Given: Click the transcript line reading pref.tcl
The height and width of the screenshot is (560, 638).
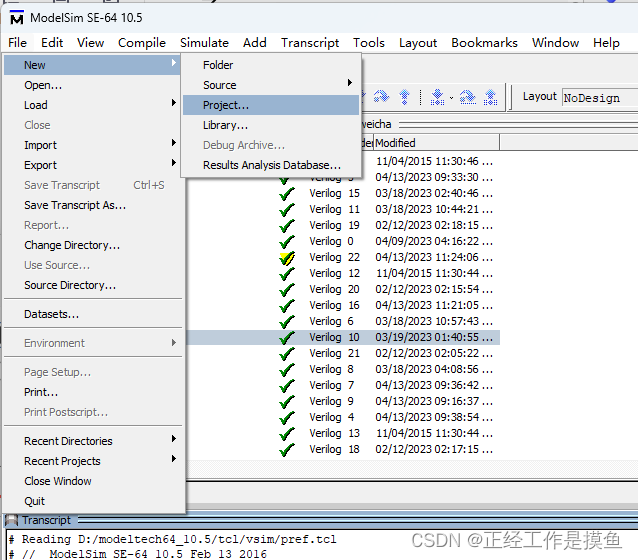Looking at the screenshot, I should (x=173, y=539).
